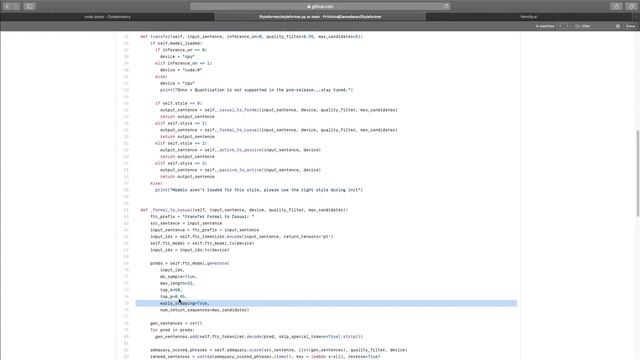
Task: Jump to the next find match
Action: [x=567, y=26]
